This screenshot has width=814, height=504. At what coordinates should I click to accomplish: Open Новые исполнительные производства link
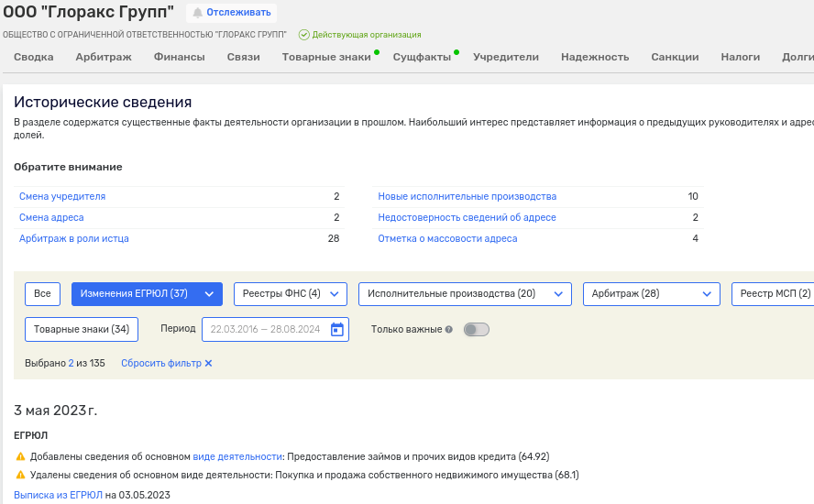click(467, 197)
